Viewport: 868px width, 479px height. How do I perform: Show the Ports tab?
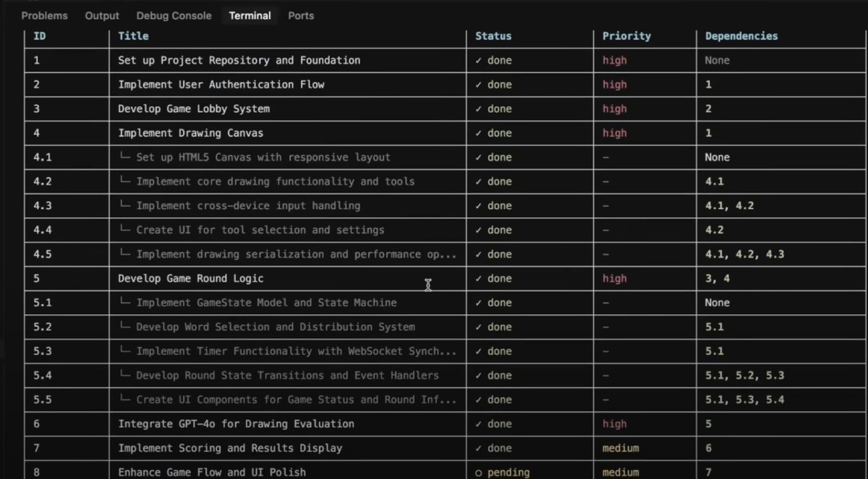[301, 15]
